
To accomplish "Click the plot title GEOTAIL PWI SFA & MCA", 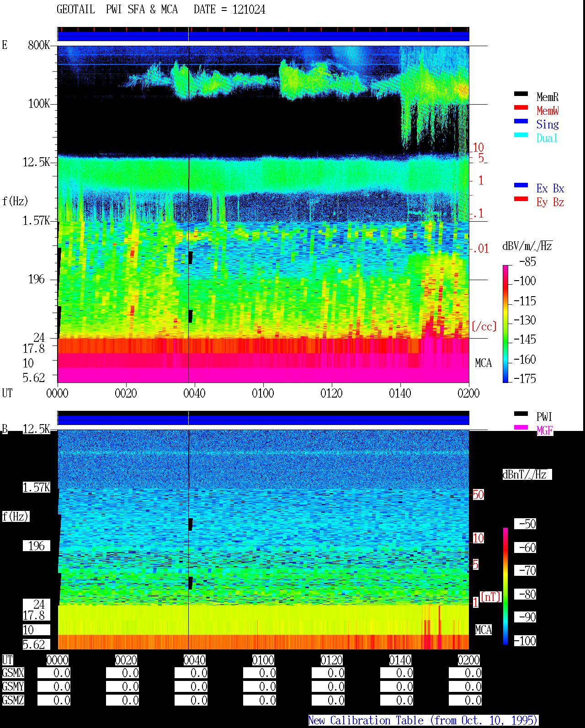I will (117, 10).
